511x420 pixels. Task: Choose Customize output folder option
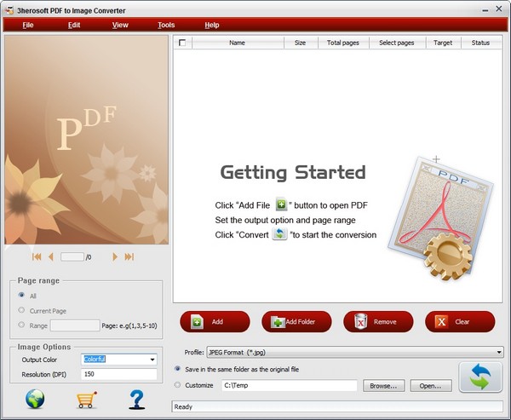click(177, 385)
